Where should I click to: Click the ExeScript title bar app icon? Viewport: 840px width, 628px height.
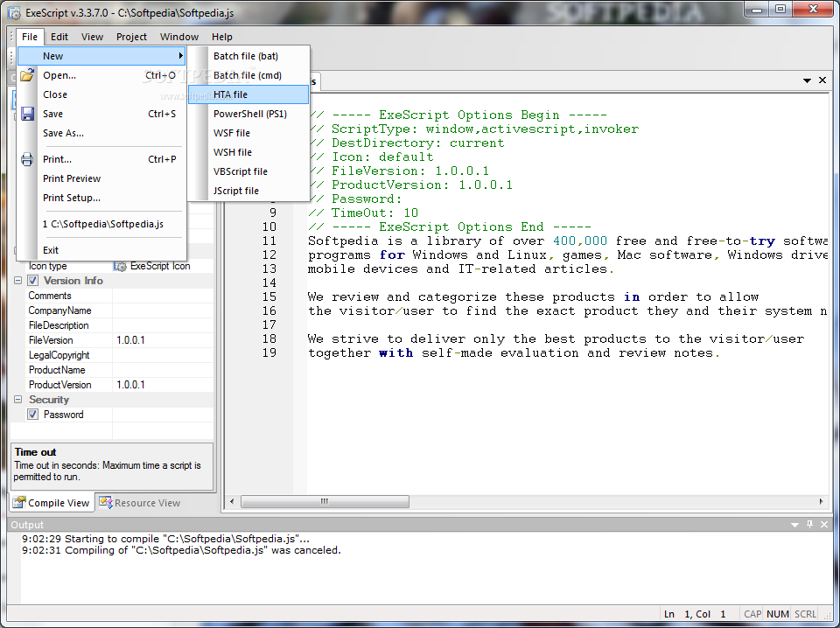pos(15,12)
